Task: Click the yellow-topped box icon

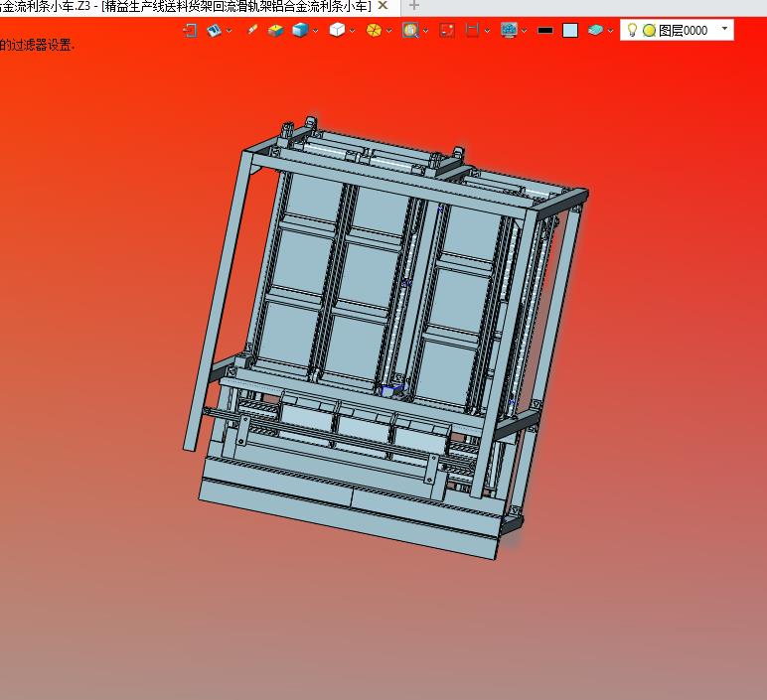Action: pos(275,31)
